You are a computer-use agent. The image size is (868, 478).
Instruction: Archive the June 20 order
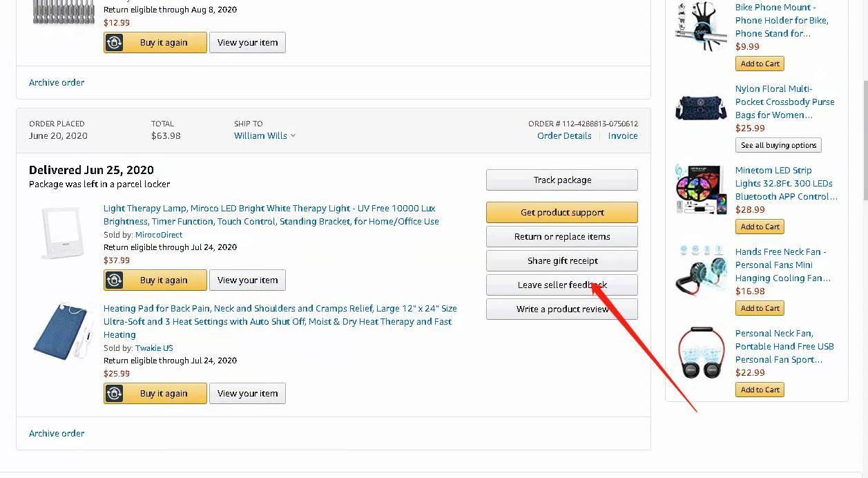click(x=57, y=434)
